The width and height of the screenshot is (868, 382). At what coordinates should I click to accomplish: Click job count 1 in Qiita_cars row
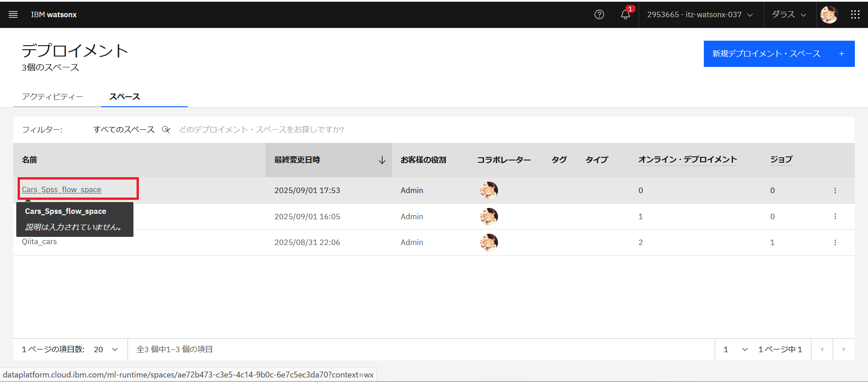[x=773, y=242]
